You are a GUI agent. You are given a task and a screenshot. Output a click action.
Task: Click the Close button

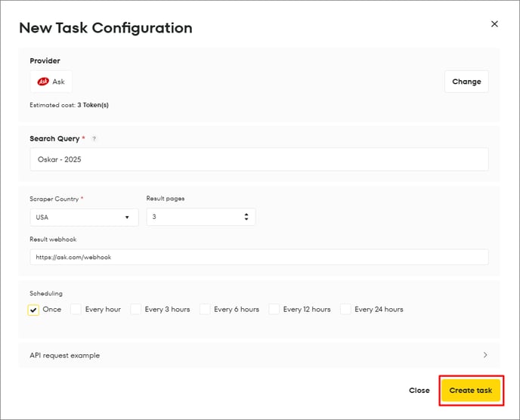[x=419, y=391]
